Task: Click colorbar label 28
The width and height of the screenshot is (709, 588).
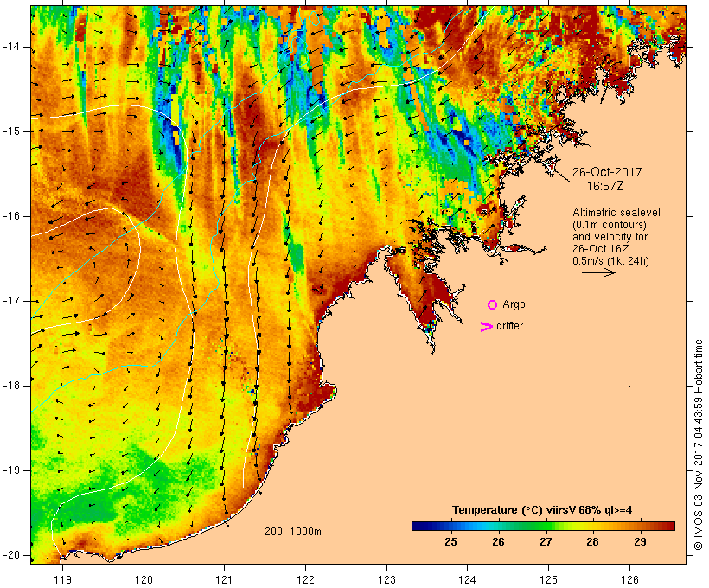Action: click(x=593, y=542)
